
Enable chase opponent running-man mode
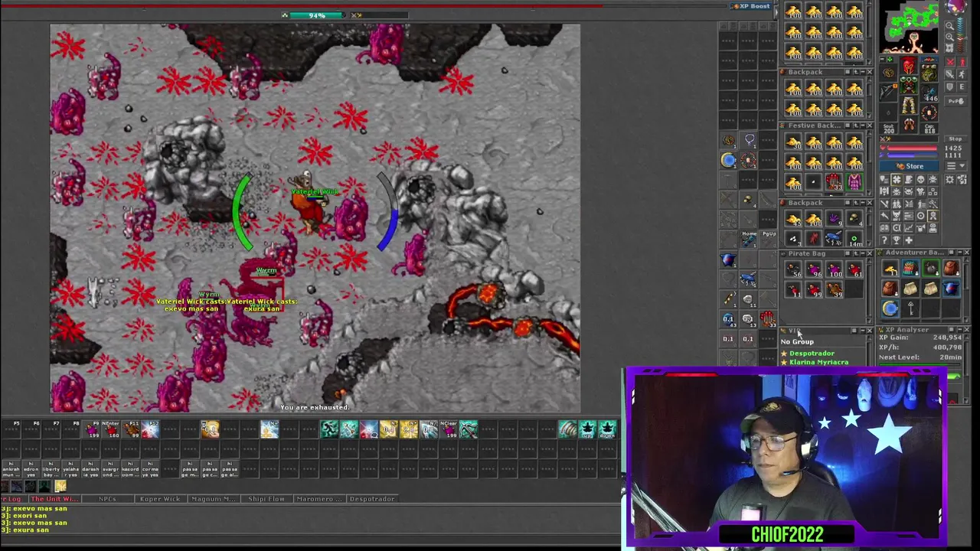pos(962,74)
